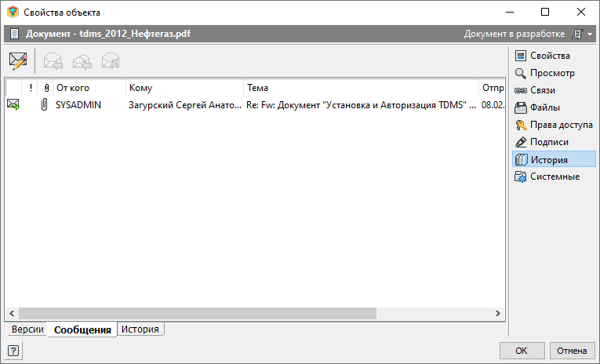
Task: Open the Просмотр preview section
Action: click(552, 73)
